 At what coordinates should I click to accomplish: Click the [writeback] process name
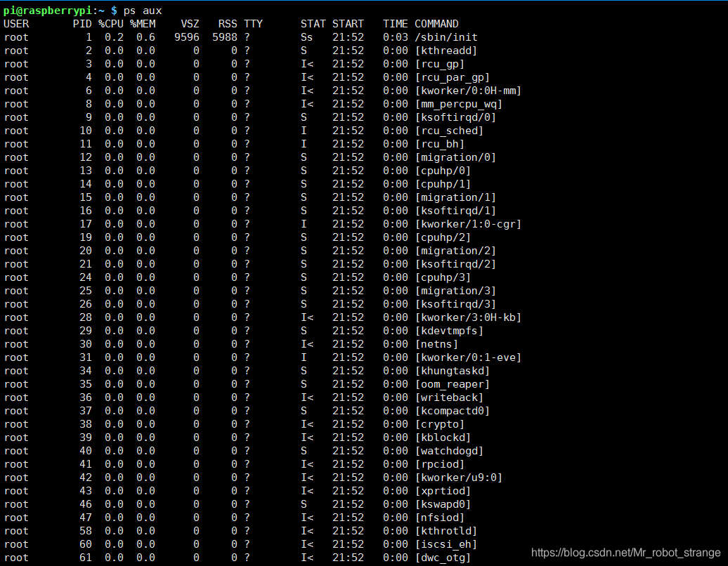(449, 397)
